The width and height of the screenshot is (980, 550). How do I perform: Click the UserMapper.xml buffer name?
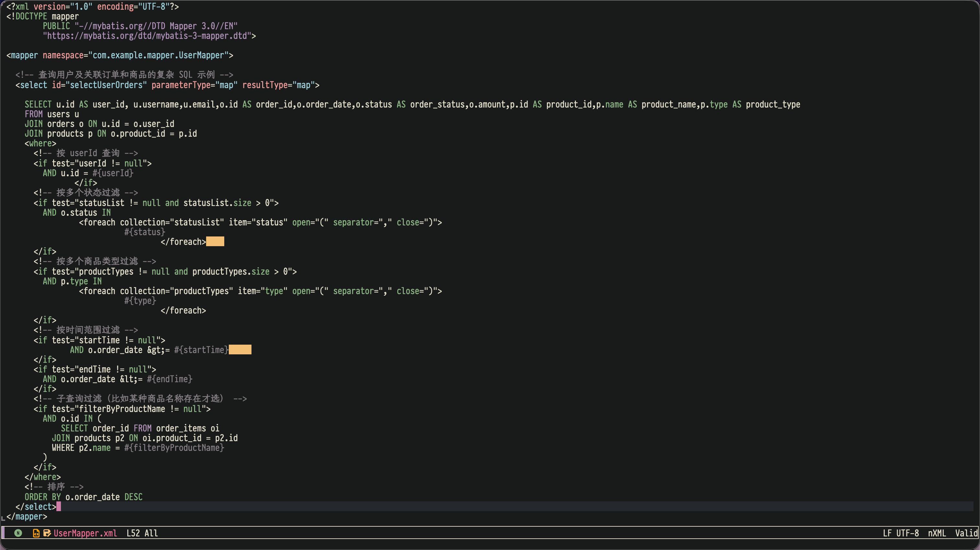(85, 533)
